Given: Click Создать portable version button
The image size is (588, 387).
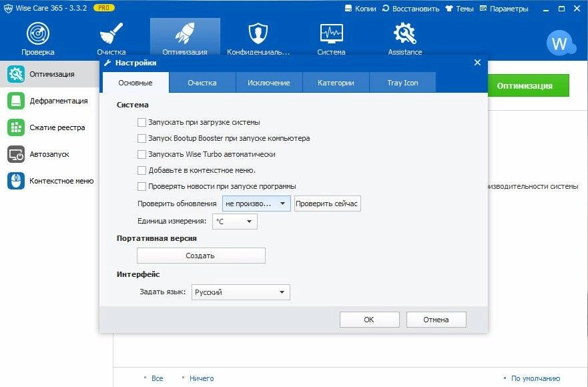Looking at the screenshot, I should click(201, 256).
